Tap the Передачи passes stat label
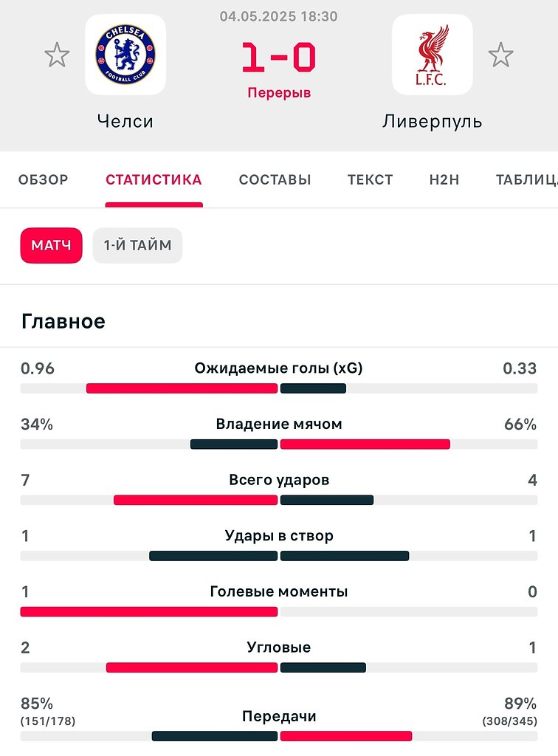Image resolution: width=558 pixels, height=756 pixels. coord(279,716)
